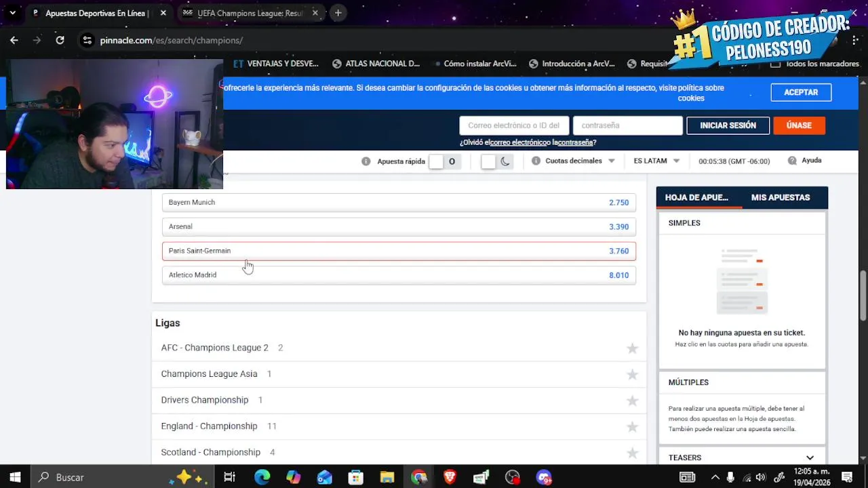Switch to UEFA Champions League browser tab
This screenshot has height=488, width=868.
250,13
